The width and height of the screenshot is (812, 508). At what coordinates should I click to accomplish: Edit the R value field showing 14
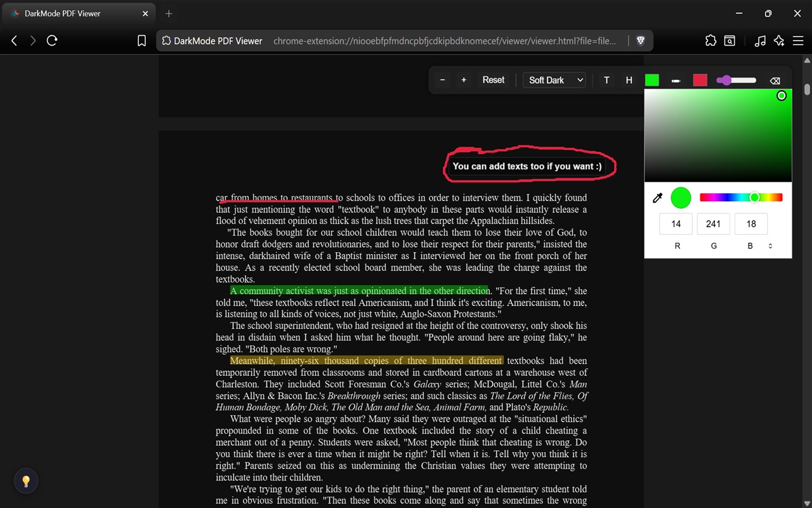pyautogui.click(x=676, y=224)
